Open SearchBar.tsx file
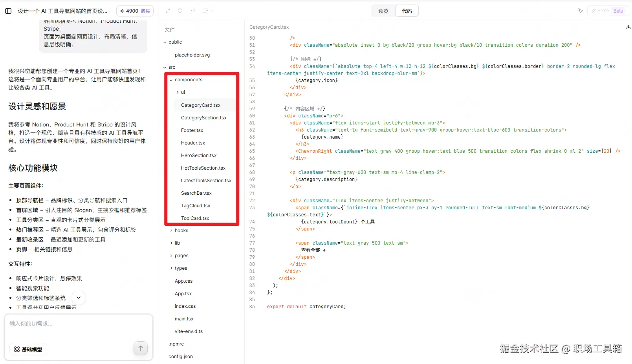The image size is (632, 364). point(196,193)
